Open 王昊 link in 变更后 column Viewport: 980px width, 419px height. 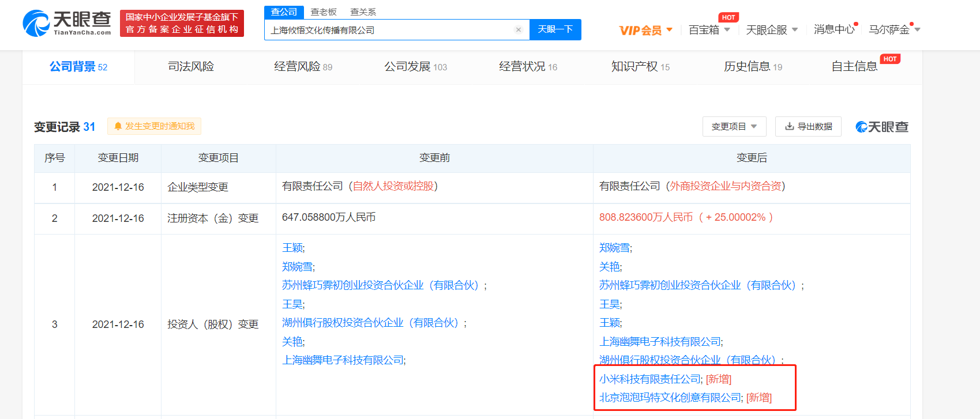pyautogui.click(x=610, y=304)
